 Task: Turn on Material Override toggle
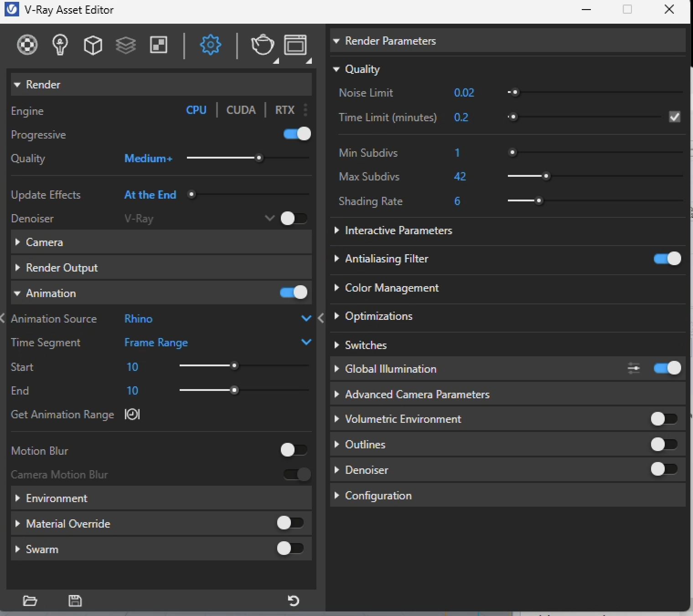pyautogui.click(x=290, y=523)
